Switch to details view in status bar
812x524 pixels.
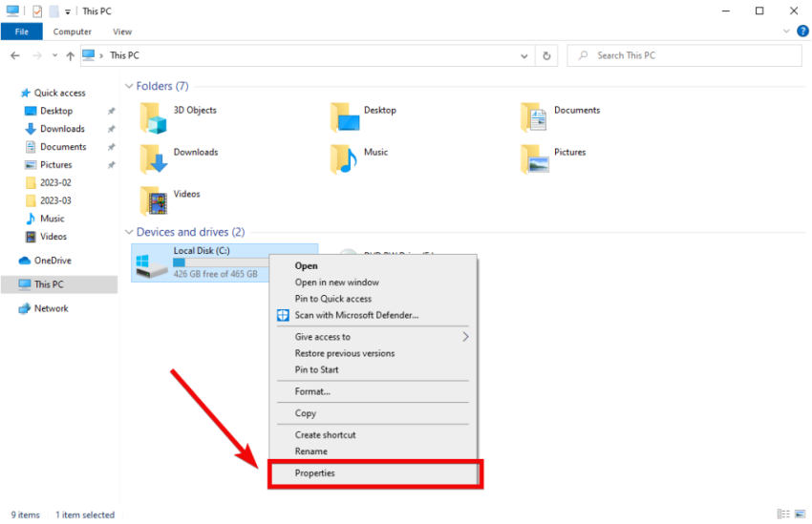coord(783,514)
